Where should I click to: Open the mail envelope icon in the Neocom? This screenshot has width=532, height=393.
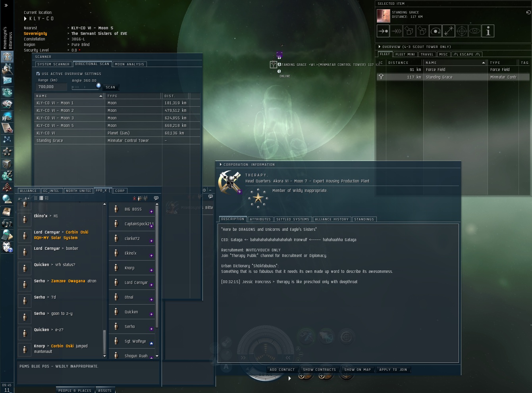(7, 81)
